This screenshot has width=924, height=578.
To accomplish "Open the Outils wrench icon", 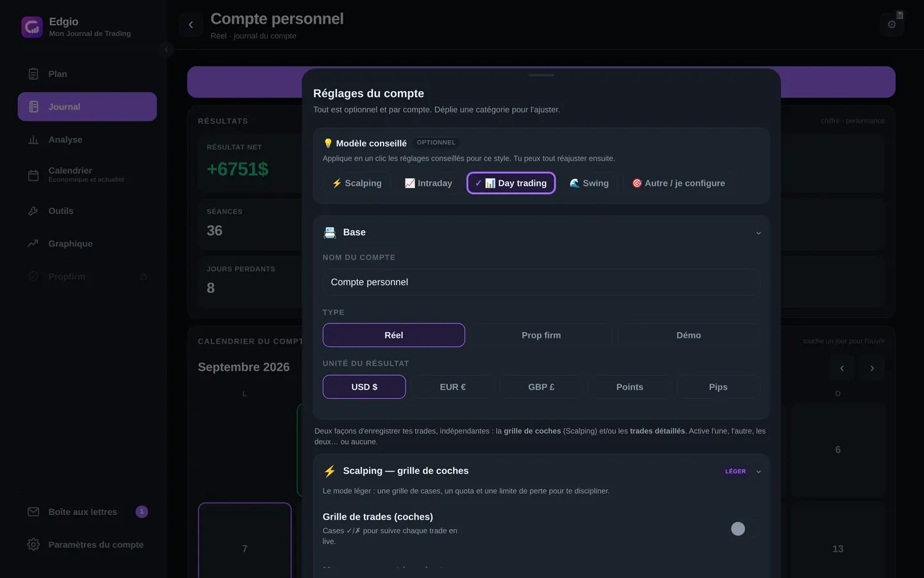I will [x=33, y=211].
